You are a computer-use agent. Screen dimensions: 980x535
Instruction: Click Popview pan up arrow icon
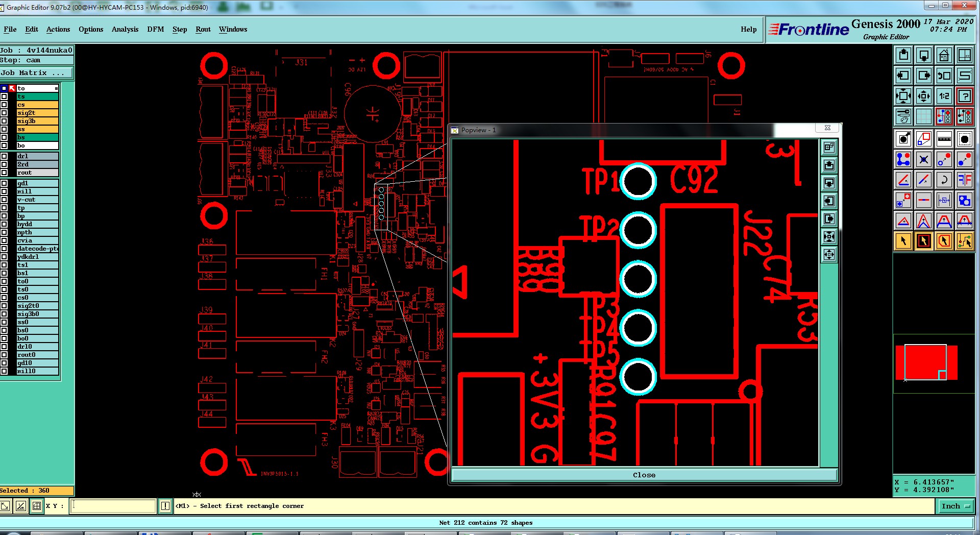(x=829, y=165)
